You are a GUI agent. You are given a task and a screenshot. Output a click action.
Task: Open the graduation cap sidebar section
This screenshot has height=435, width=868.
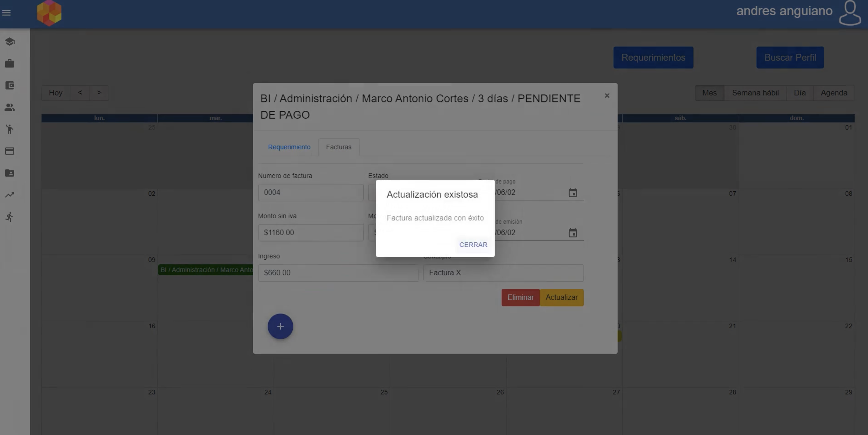pyautogui.click(x=9, y=41)
